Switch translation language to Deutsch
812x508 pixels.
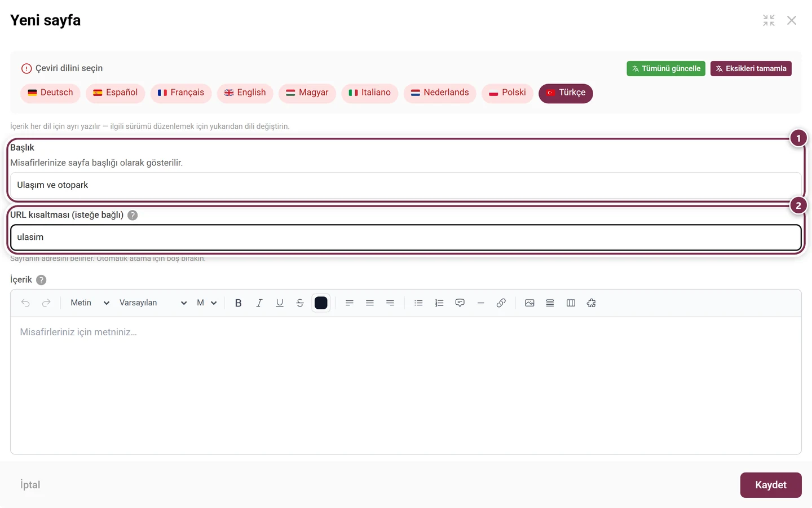[50, 93]
